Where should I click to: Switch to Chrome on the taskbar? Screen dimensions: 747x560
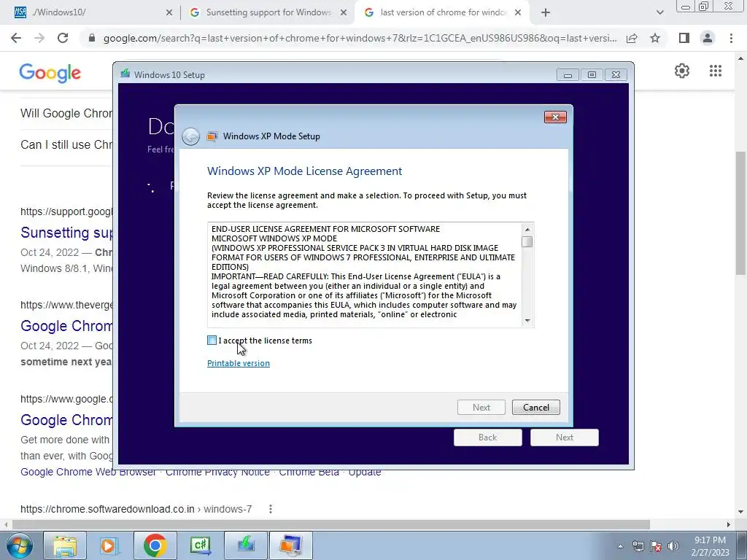click(155, 545)
